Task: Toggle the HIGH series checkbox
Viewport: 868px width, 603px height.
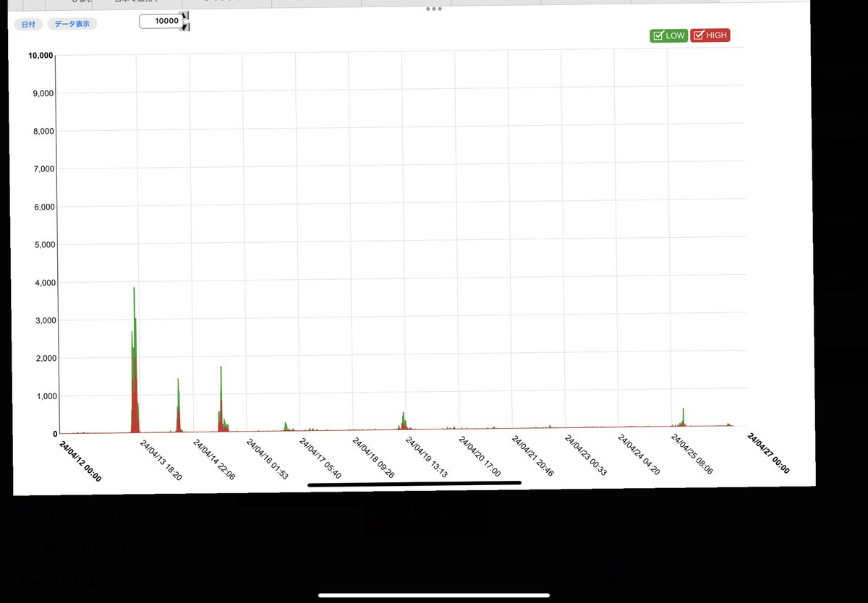Action: 710,35
